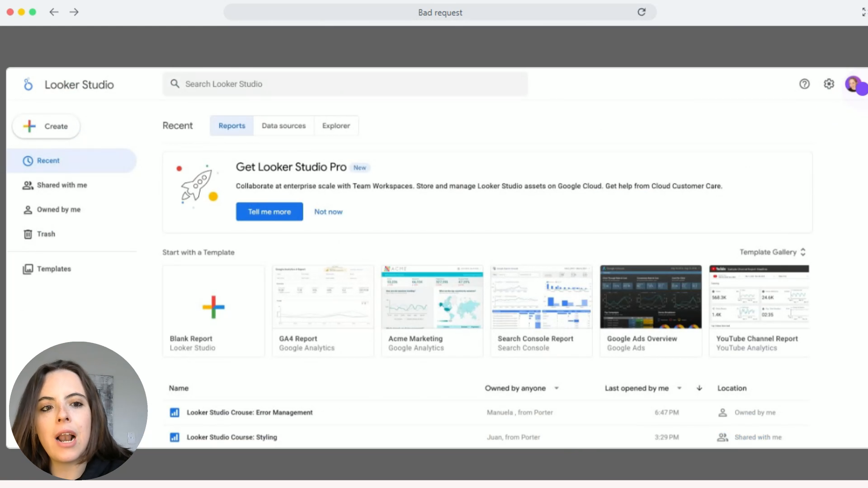Click the Templates sidebar icon

pyautogui.click(x=28, y=269)
